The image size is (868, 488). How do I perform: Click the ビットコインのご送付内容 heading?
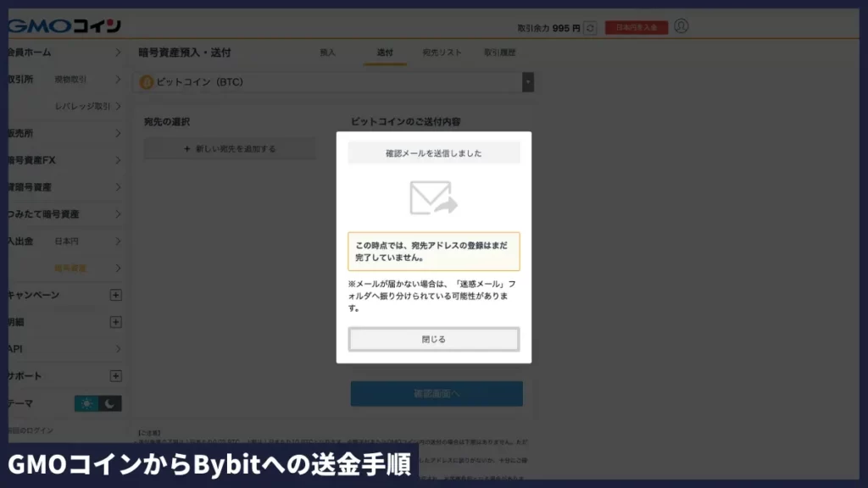(406, 122)
